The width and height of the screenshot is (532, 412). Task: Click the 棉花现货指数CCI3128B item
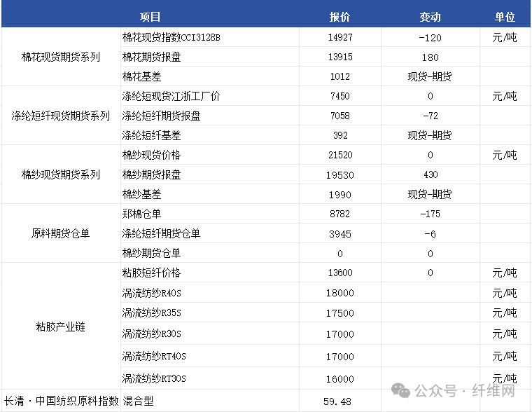pyautogui.click(x=171, y=37)
